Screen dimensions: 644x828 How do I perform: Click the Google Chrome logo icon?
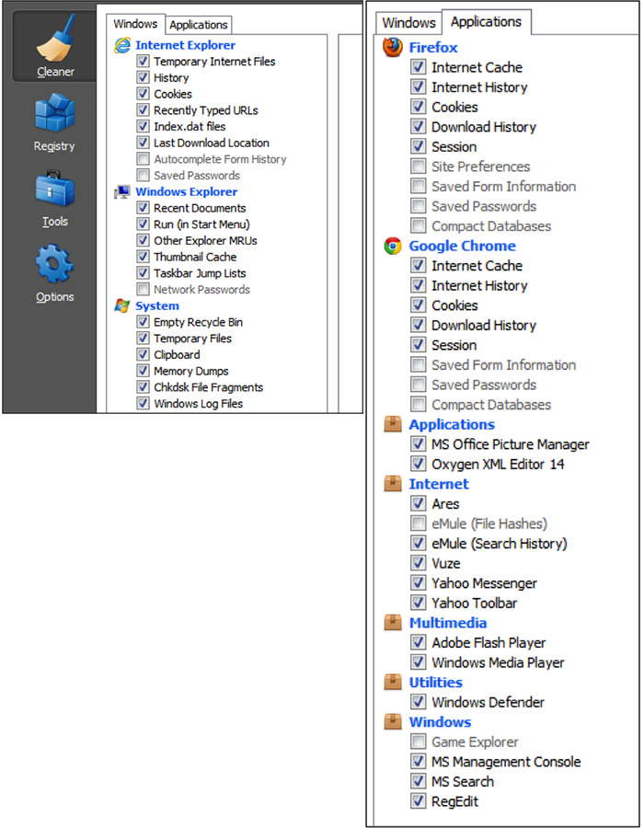coord(392,246)
